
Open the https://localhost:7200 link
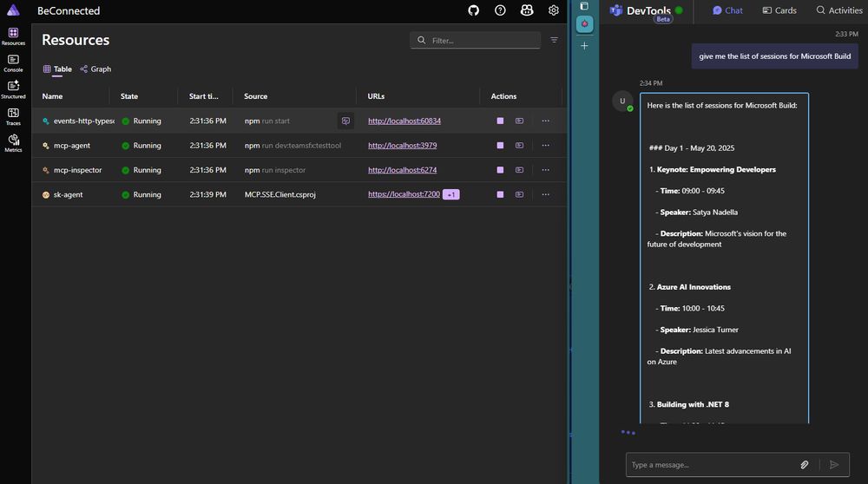tap(404, 194)
